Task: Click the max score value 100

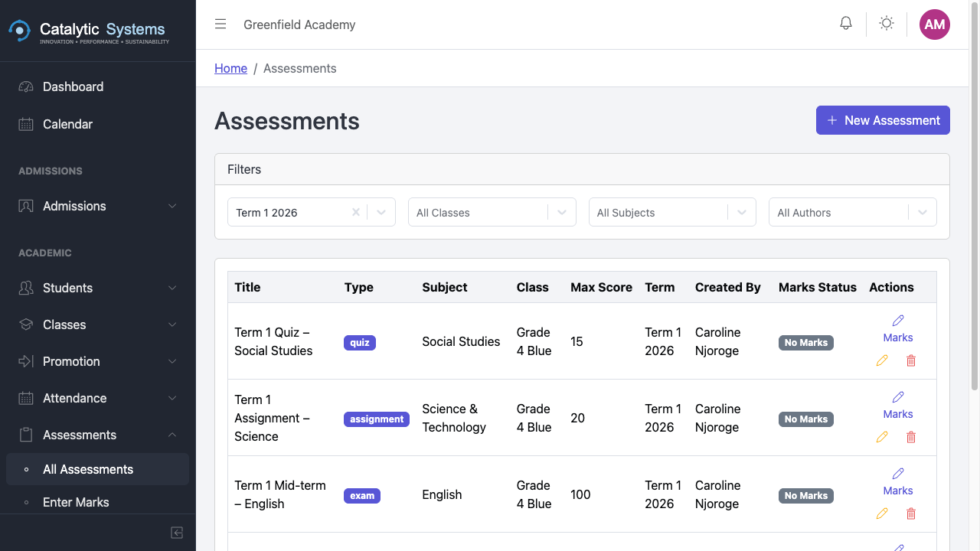Action: [x=580, y=494]
